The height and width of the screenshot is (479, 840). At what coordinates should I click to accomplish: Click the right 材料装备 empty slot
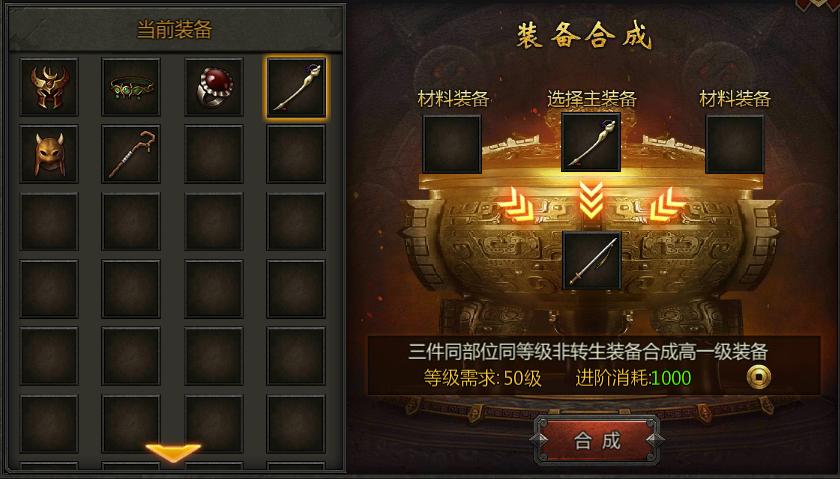click(734, 144)
